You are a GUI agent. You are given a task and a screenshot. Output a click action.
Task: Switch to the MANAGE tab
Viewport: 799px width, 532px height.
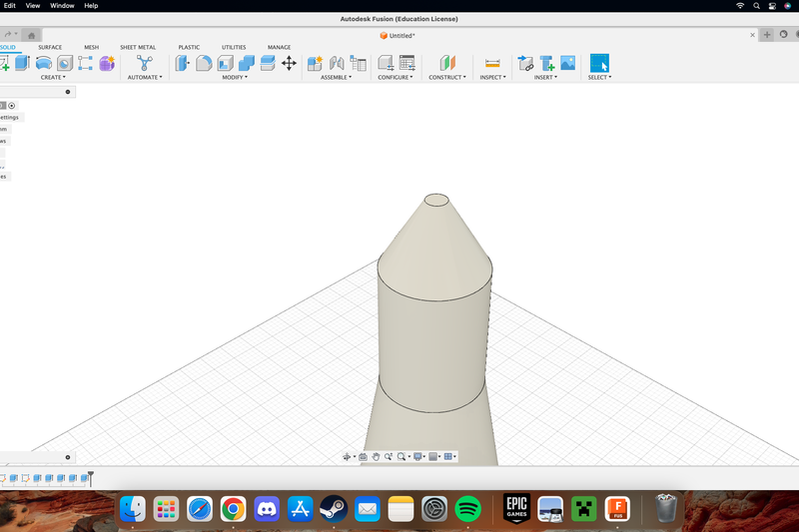[x=280, y=47]
